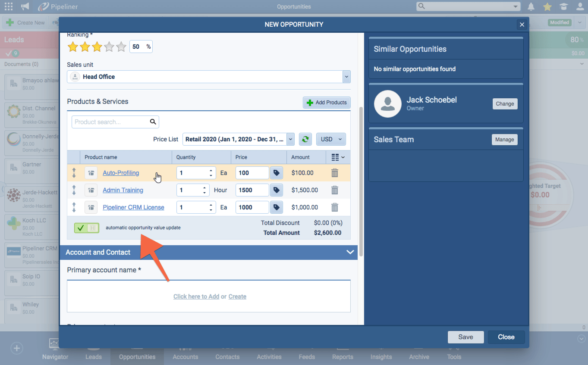Screen dimensions: 588x365
Task: Open the Create link under Primary account name
Action: click(x=237, y=296)
